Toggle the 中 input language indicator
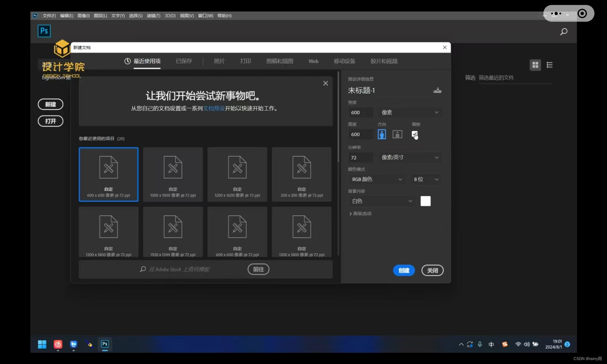 click(x=491, y=344)
